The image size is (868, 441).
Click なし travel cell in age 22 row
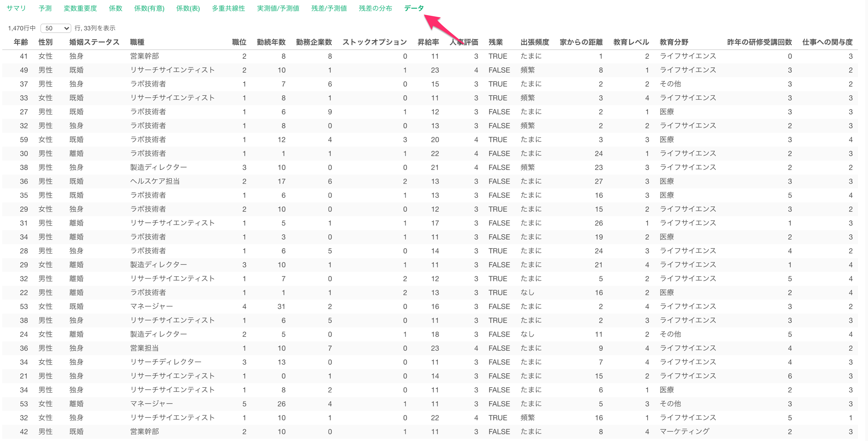pos(528,292)
